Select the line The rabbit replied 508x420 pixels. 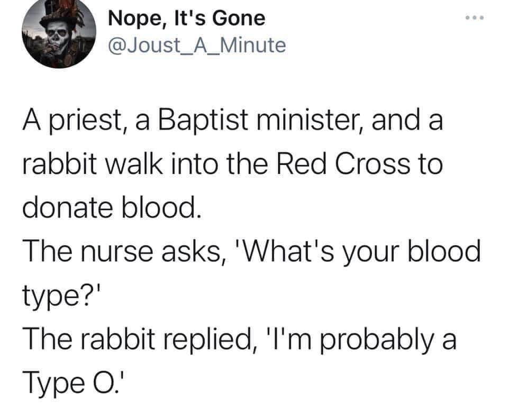[x=239, y=340]
